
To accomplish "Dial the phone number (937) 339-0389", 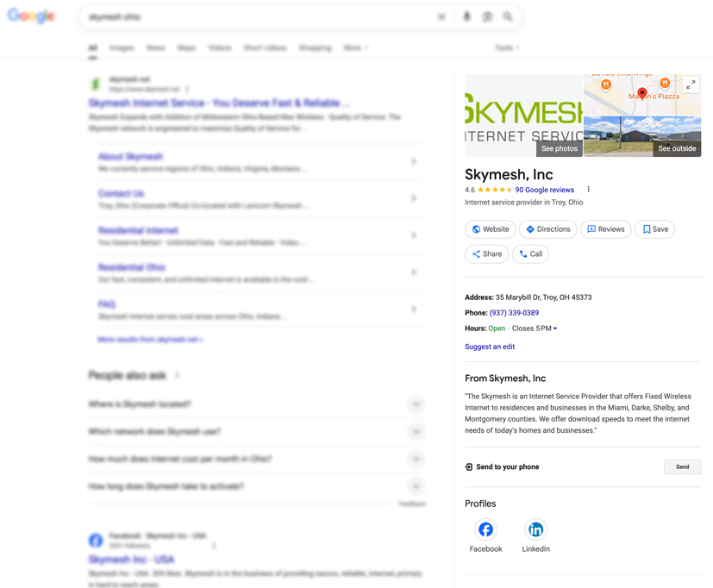I will (514, 313).
